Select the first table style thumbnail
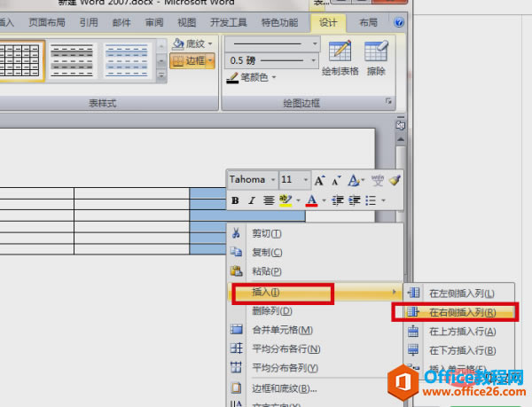 click(21, 60)
